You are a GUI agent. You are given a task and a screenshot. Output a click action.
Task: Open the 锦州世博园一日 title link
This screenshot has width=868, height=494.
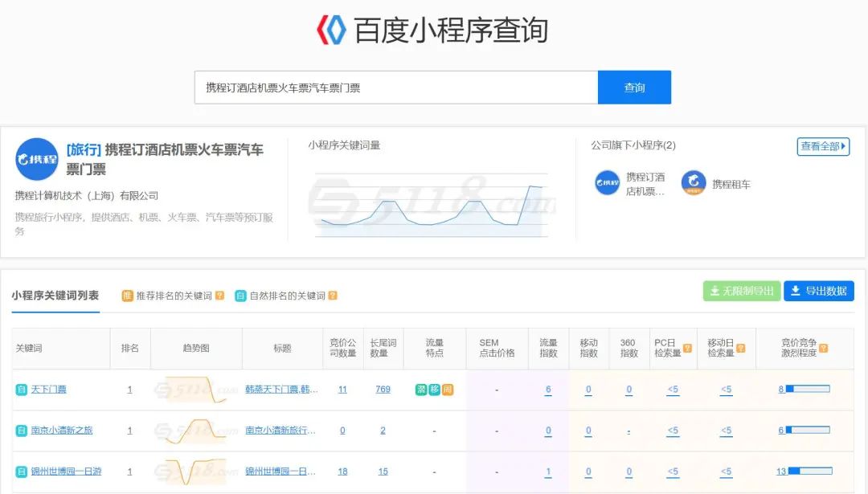pos(280,472)
